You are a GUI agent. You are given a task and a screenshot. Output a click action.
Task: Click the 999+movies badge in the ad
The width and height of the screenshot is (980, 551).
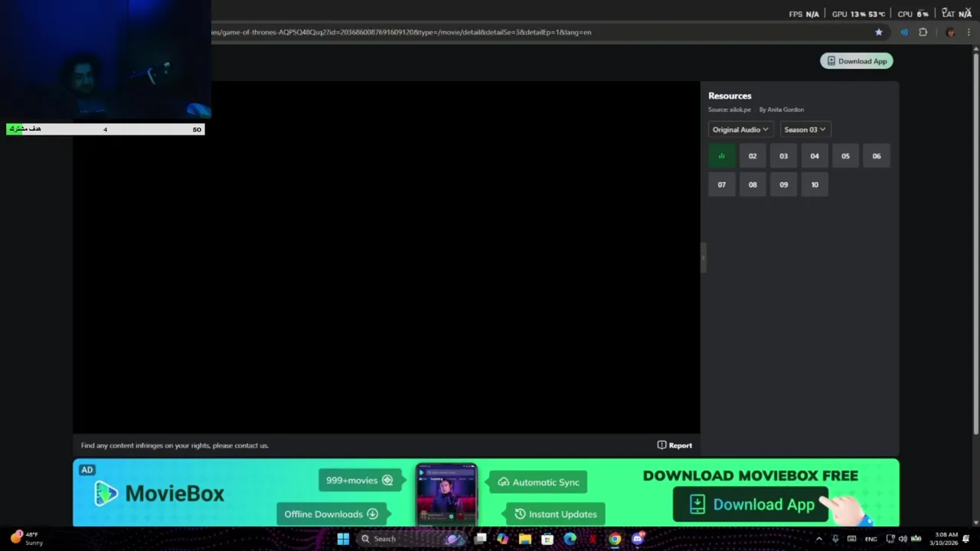coord(360,481)
